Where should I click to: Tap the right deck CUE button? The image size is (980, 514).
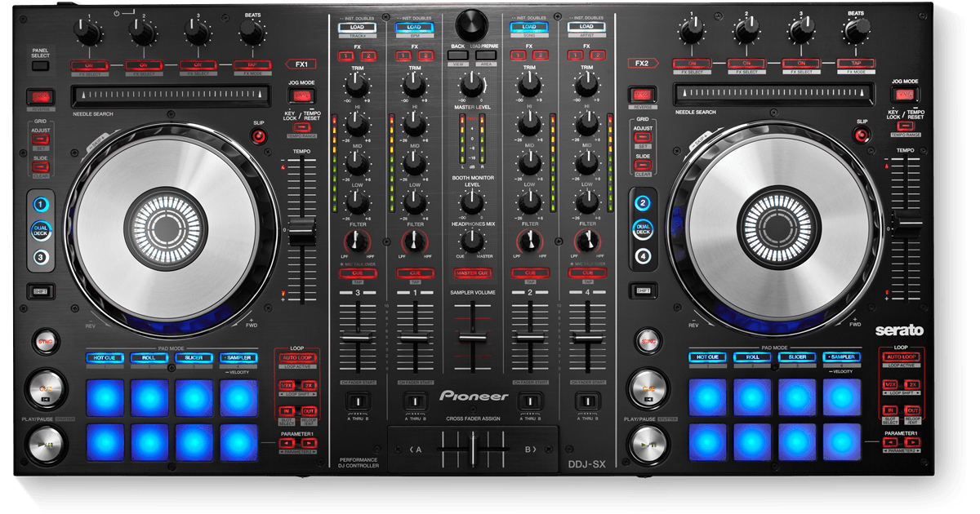pyautogui.click(x=648, y=389)
